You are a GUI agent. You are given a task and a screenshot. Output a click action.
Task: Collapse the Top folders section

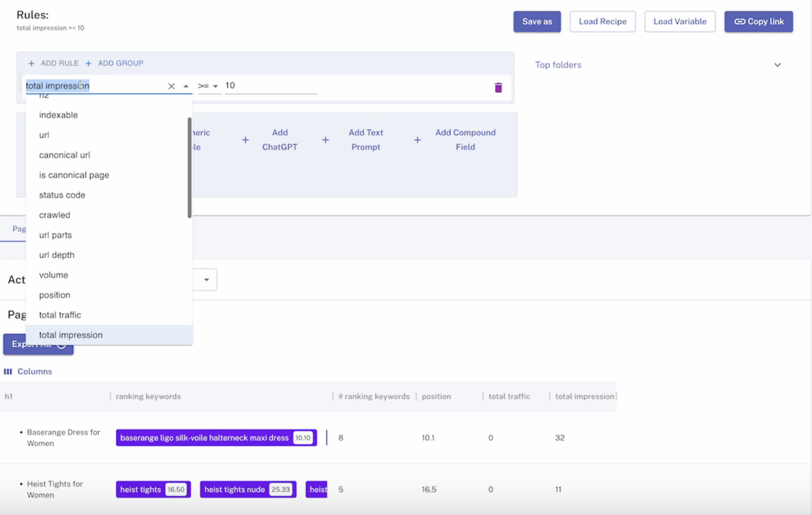click(x=778, y=64)
